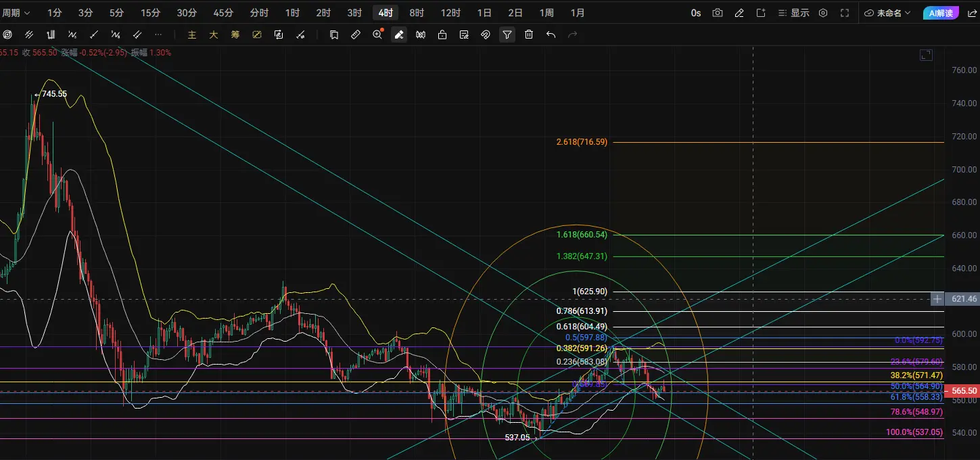Click the line compare icon
Viewport: 980px width, 460px height.
(x=300, y=34)
